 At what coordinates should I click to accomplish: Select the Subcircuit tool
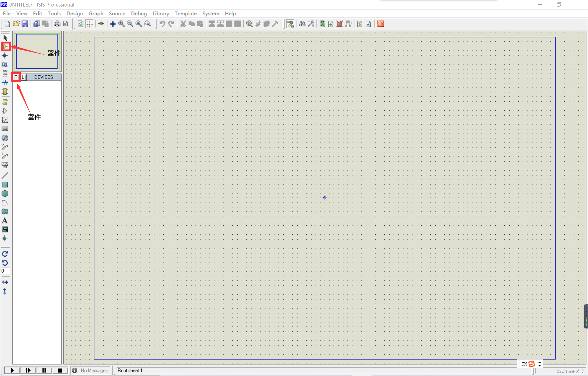click(5, 91)
